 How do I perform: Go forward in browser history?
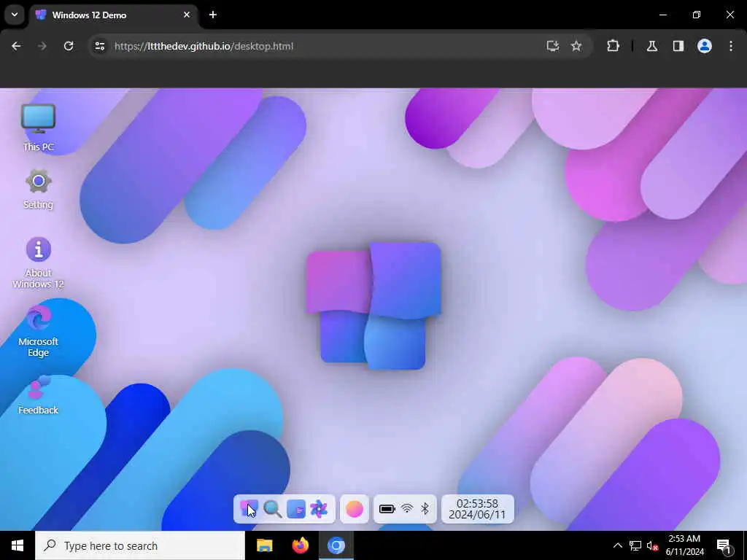42,46
